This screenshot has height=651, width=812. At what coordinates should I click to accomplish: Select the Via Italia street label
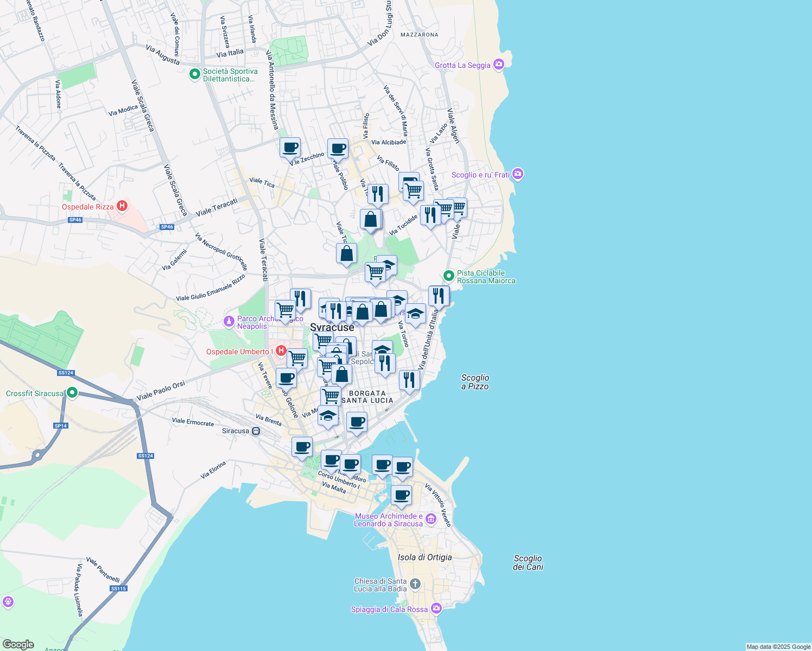coord(230,53)
